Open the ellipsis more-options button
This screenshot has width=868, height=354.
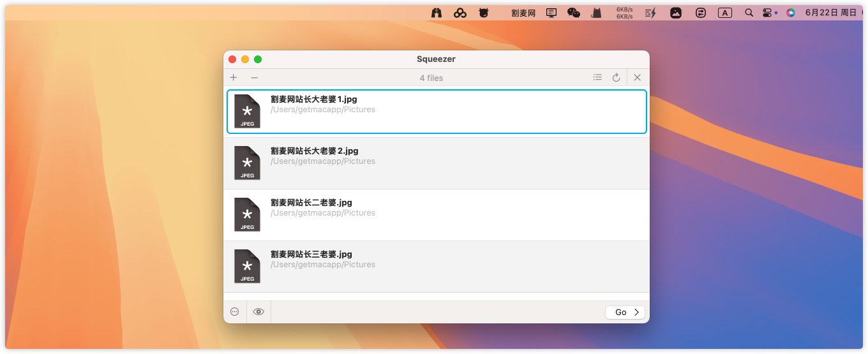click(234, 312)
